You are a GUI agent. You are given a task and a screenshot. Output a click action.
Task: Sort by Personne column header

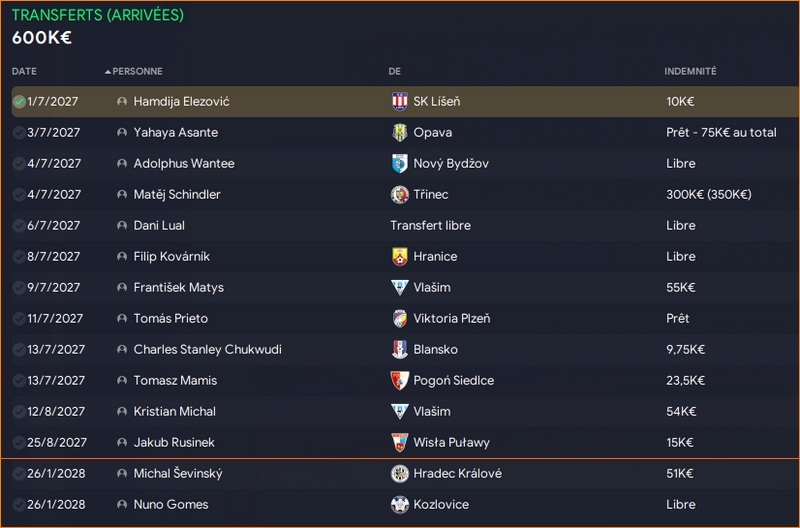pos(137,71)
